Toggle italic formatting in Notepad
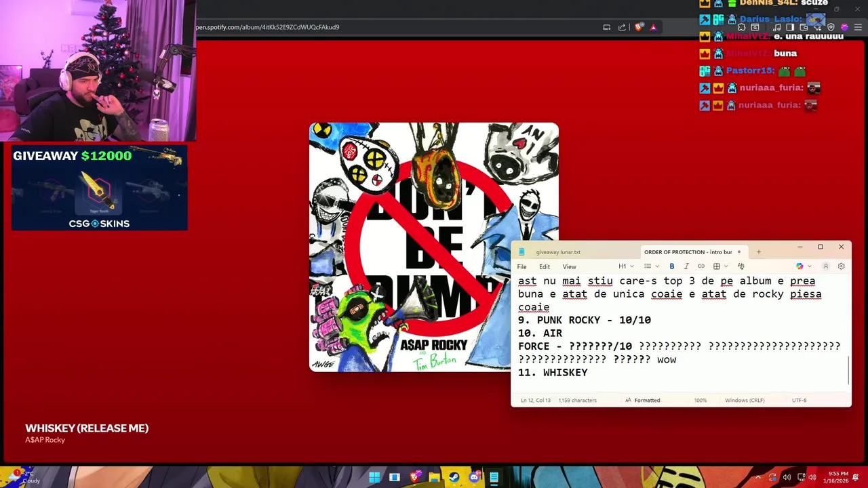 [x=686, y=266]
